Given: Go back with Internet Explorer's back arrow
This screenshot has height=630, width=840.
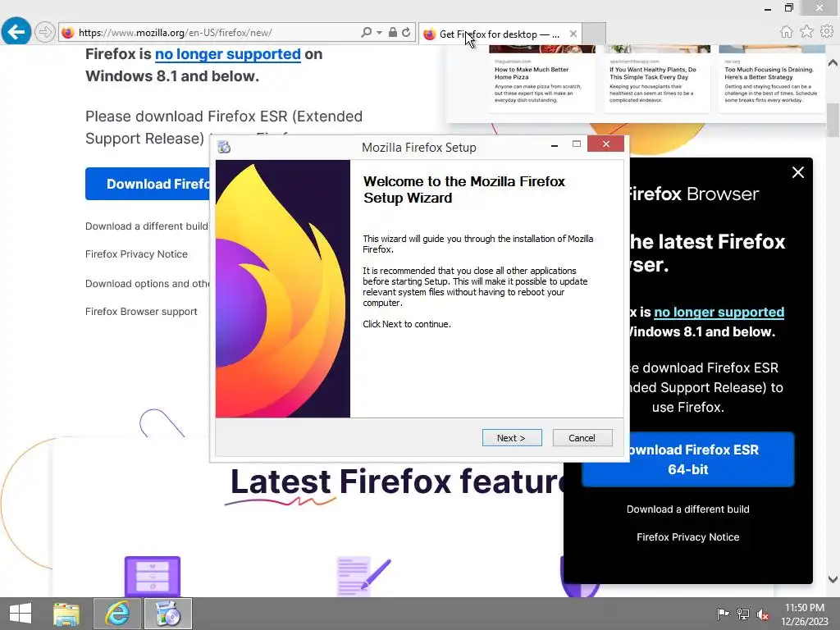Looking at the screenshot, I should [16, 32].
